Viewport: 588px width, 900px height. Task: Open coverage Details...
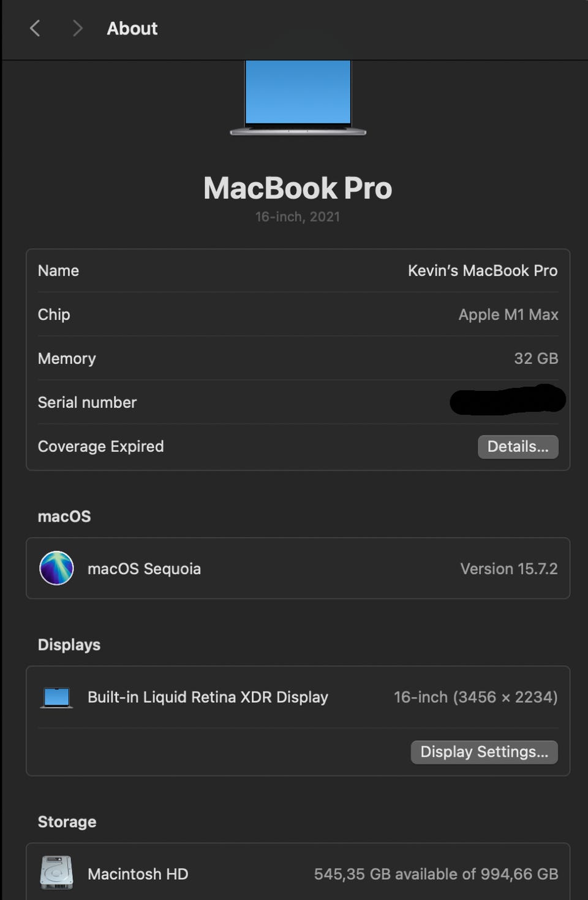tap(518, 447)
